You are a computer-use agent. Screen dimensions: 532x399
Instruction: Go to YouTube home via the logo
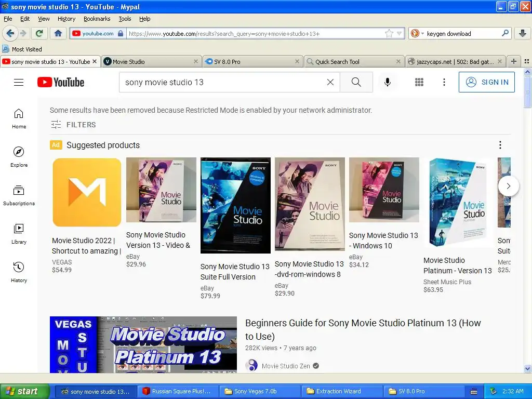pyautogui.click(x=61, y=82)
